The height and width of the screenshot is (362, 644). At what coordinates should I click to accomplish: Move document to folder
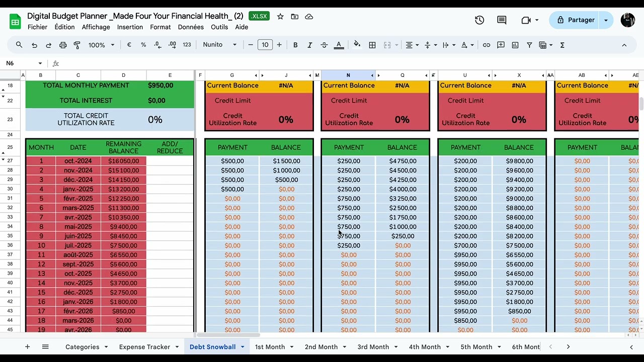click(294, 17)
